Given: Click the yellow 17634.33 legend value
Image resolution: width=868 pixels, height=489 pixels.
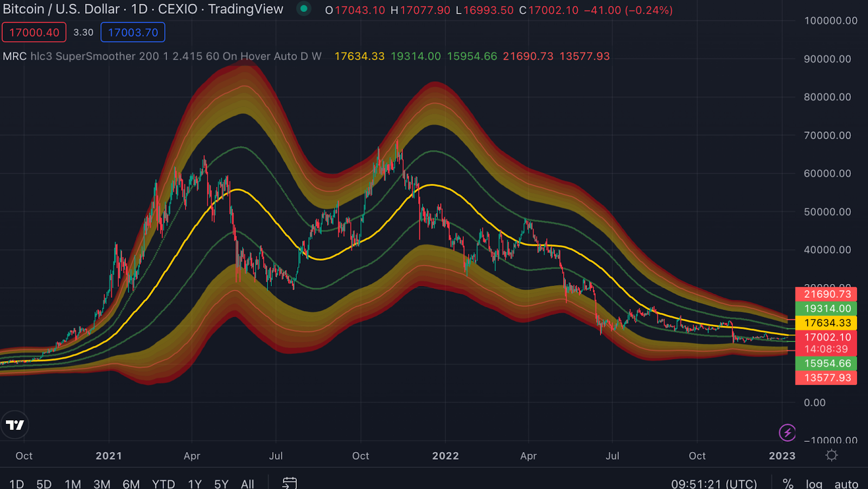Looking at the screenshot, I should [359, 56].
